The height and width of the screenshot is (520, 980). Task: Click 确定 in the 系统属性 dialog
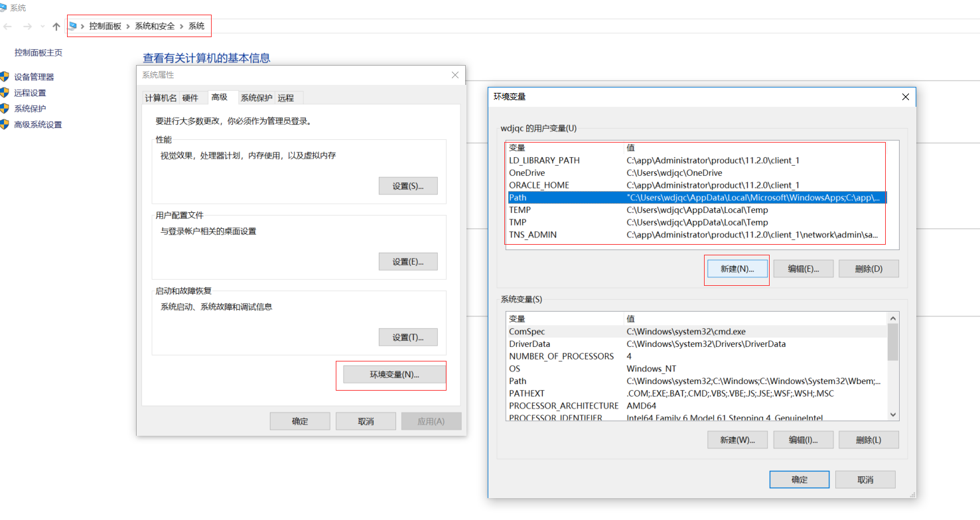tap(300, 421)
